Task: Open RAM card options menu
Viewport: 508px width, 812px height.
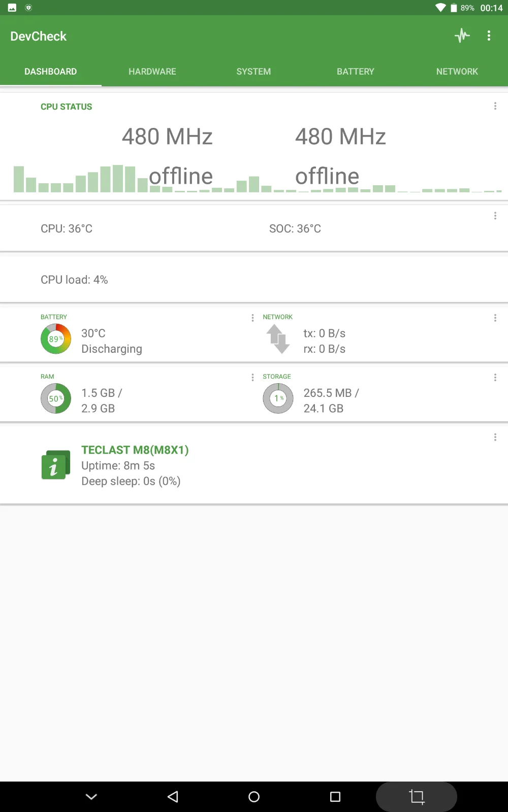Action: click(x=252, y=377)
